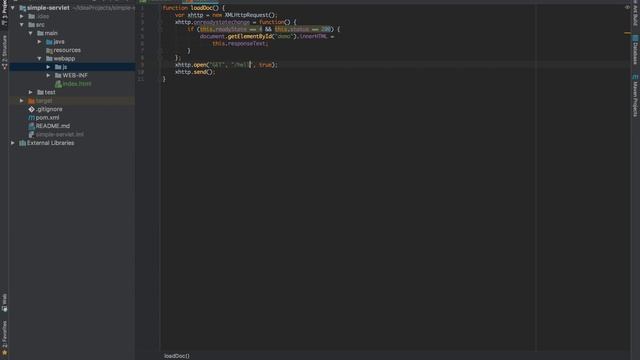Click the main folder icon
Viewport: 640px width, 360px height.
[x=40, y=33]
